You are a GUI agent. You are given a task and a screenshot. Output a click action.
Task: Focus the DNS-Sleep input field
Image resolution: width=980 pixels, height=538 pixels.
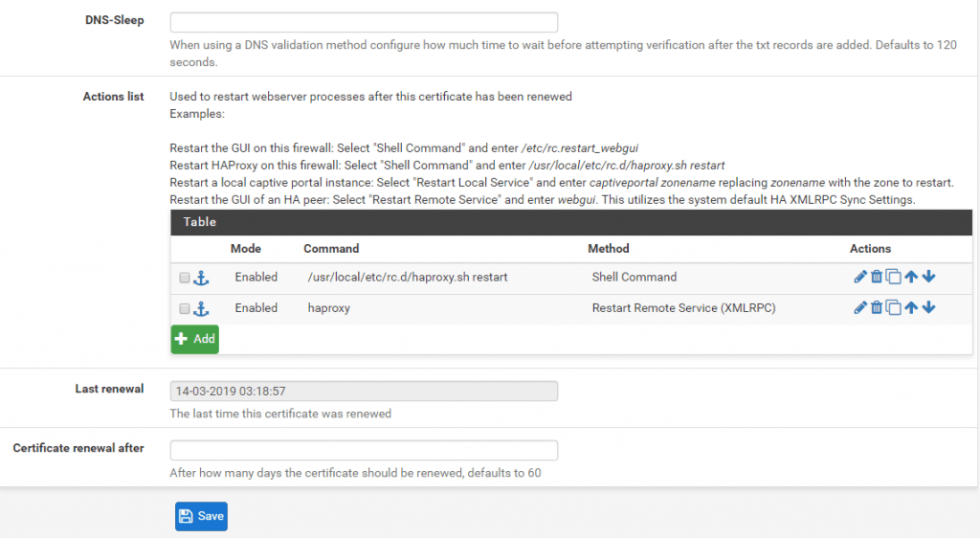pos(364,22)
